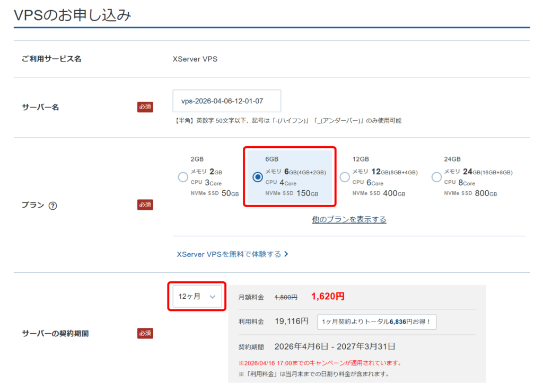Click the XServer VPS service name text
This screenshot has width=543, height=392.
click(x=195, y=59)
